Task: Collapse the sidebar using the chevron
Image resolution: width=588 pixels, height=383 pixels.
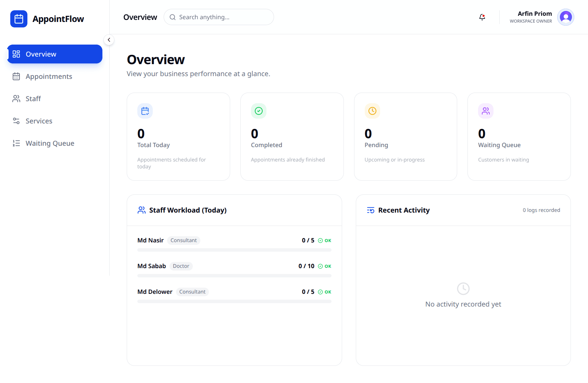Action: [x=109, y=39]
